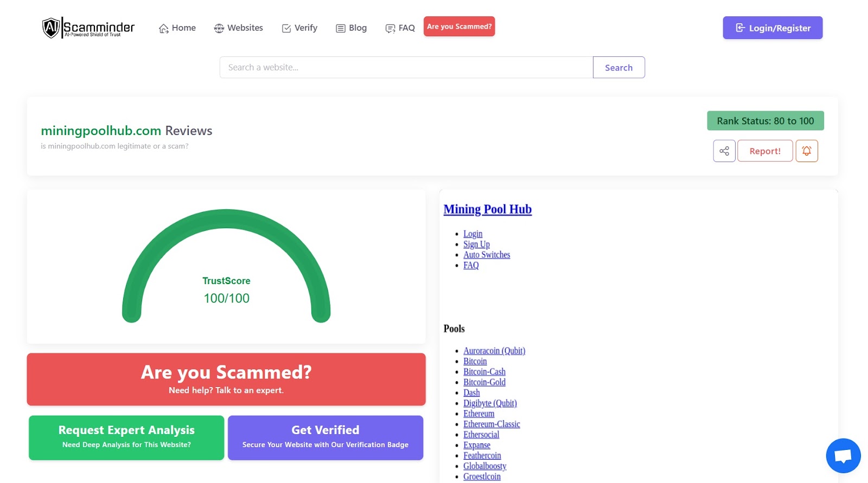Open the Bitcoin-Gold pool link
Screen dimensions: 868x483
484,382
